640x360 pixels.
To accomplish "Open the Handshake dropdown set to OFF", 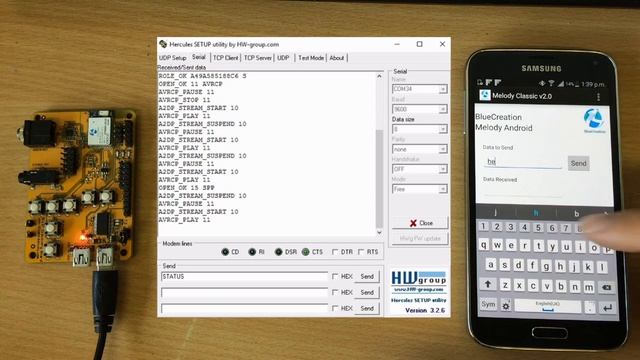I will tap(443, 169).
